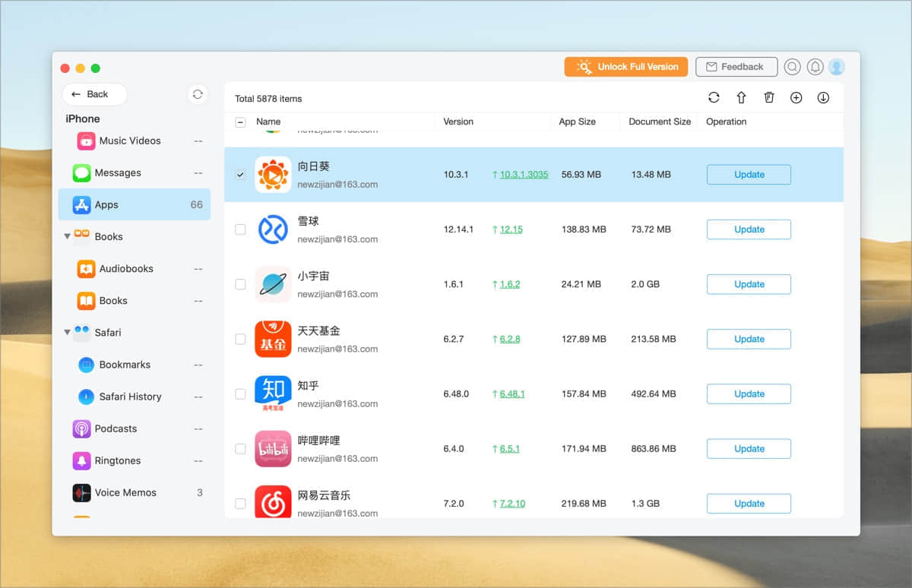
Task: Select Apps in the sidebar
Action: coord(135,204)
